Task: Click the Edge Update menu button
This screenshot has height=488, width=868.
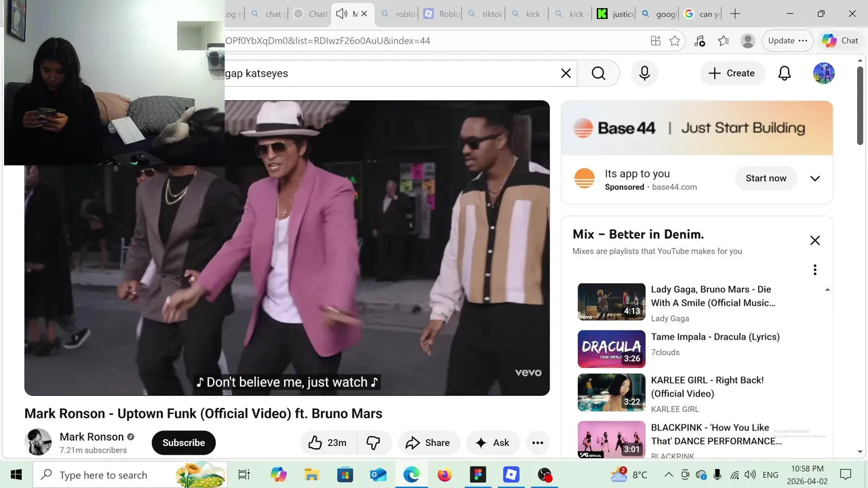Action: tap(787, 41)
